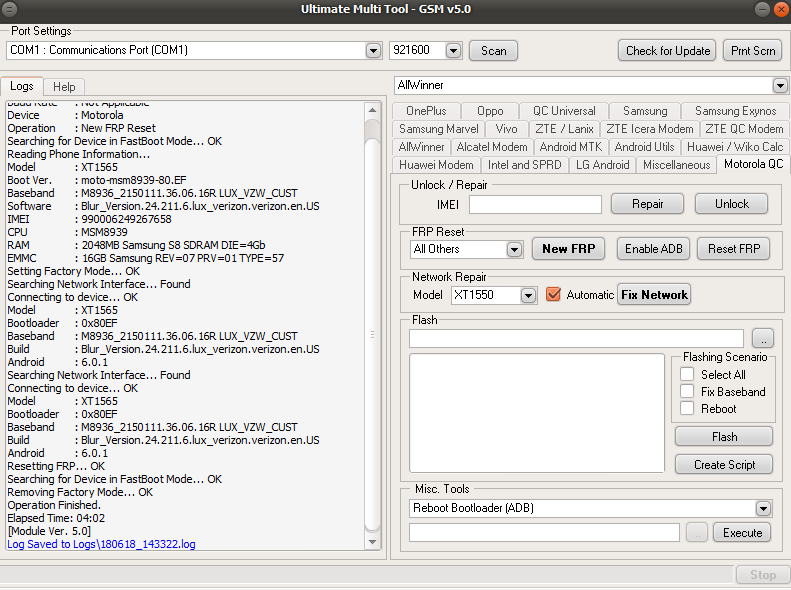Screen dimensions: 791x590
Task: Open the window menu icon in title bar
Action: (x=9, y=9)
